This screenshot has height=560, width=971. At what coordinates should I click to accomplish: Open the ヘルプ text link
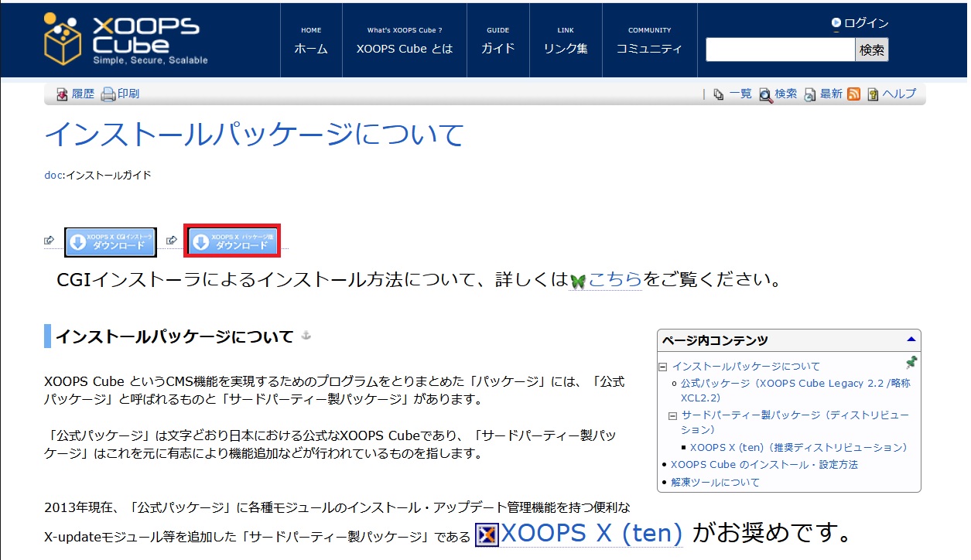click(899, 94)
